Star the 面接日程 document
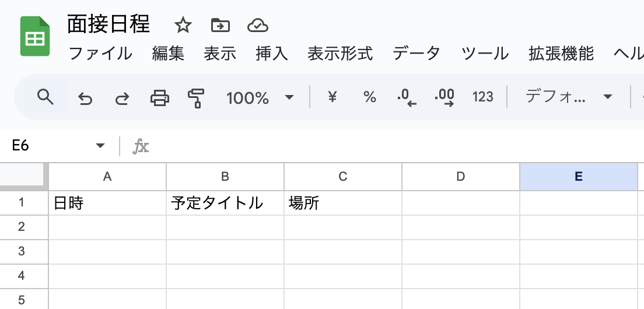The image size is (644, 309). (x=183, y=25)
